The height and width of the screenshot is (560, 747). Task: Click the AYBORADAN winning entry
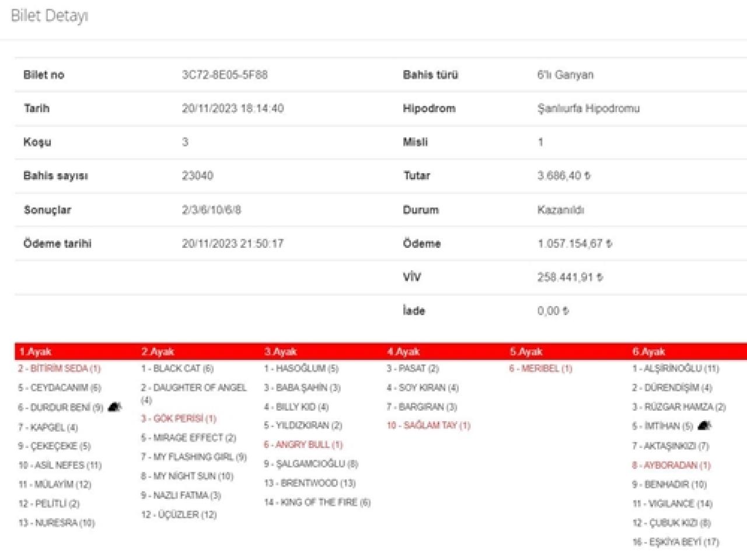[x=671, y=466]
